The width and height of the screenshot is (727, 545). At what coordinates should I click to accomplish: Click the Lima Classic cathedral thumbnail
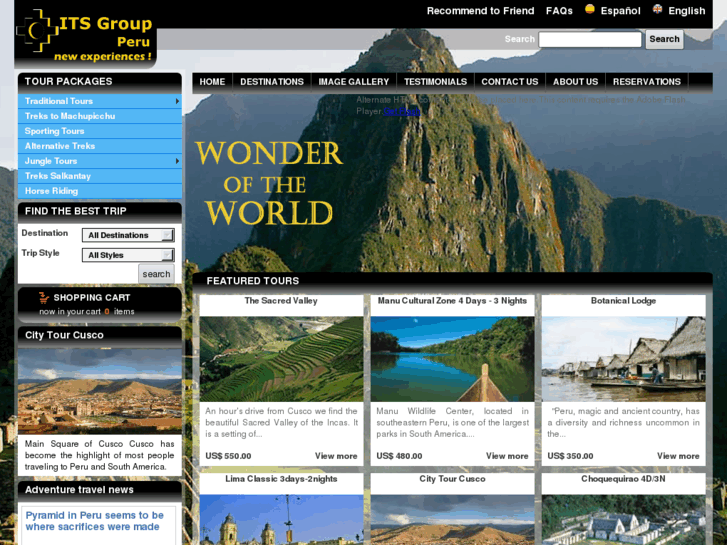pos(281,520)
